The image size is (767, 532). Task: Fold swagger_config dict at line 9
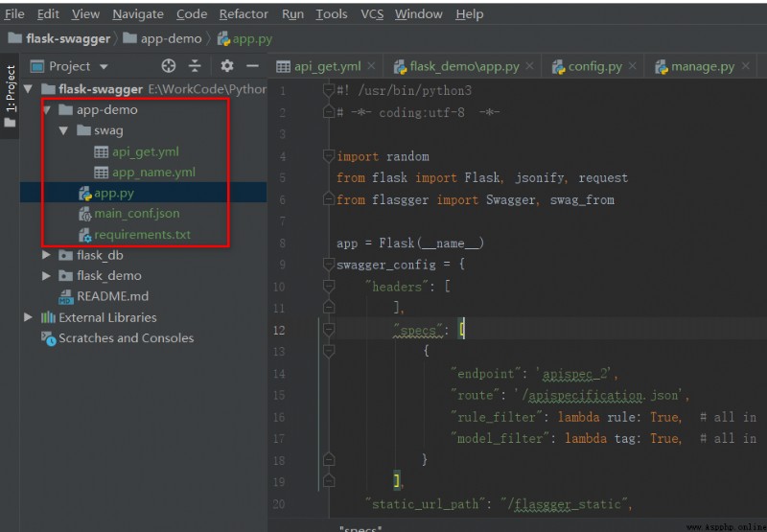tap(328, 265)
